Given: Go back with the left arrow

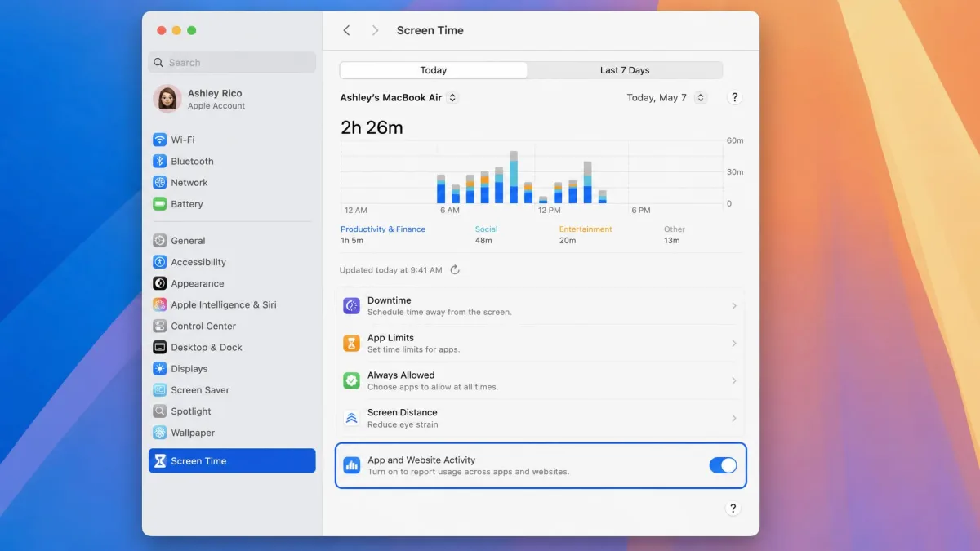Looking at the screenshot, I should tap(346, 30).
